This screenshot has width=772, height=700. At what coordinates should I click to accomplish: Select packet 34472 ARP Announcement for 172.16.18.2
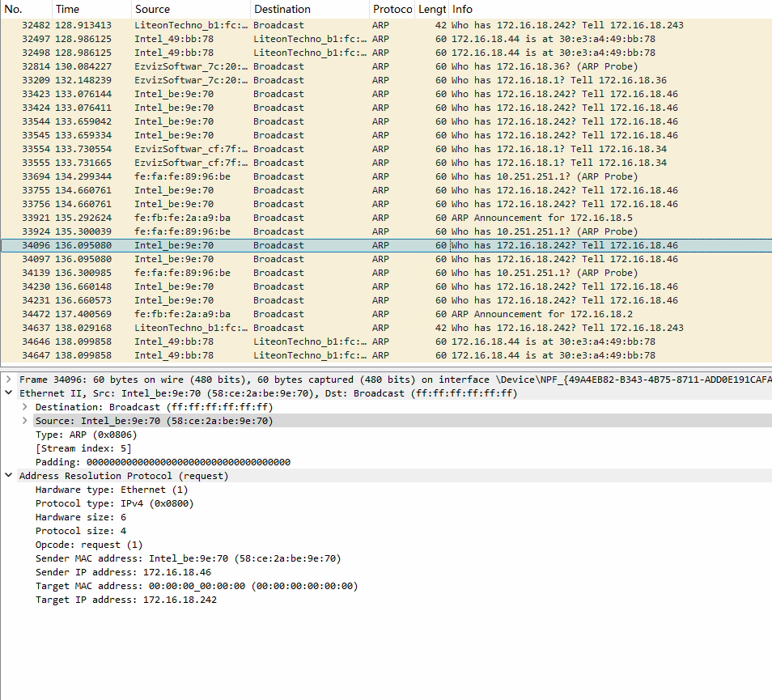[x=386, y=315]
